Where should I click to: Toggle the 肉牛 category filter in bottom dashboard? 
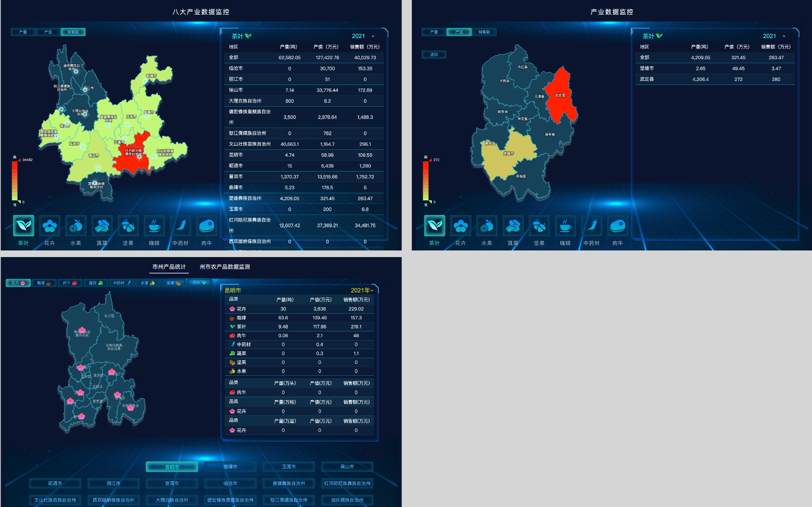[x=70, y=283]
